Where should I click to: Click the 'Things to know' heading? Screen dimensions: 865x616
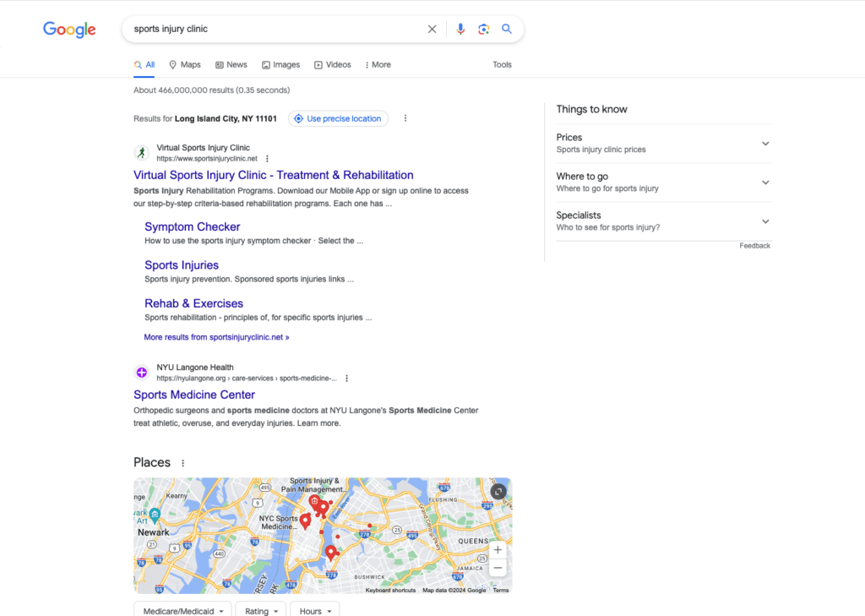pos(591,109)
